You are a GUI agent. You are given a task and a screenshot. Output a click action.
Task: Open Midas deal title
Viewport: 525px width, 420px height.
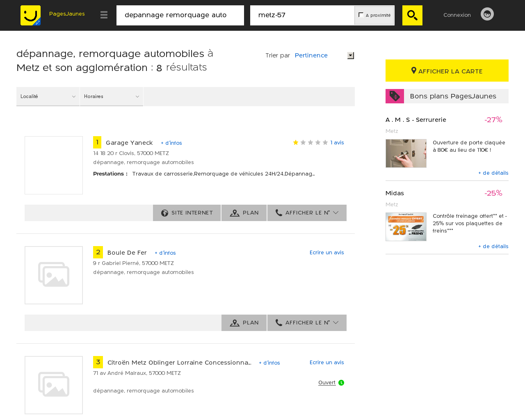click(x=395, y=193)
